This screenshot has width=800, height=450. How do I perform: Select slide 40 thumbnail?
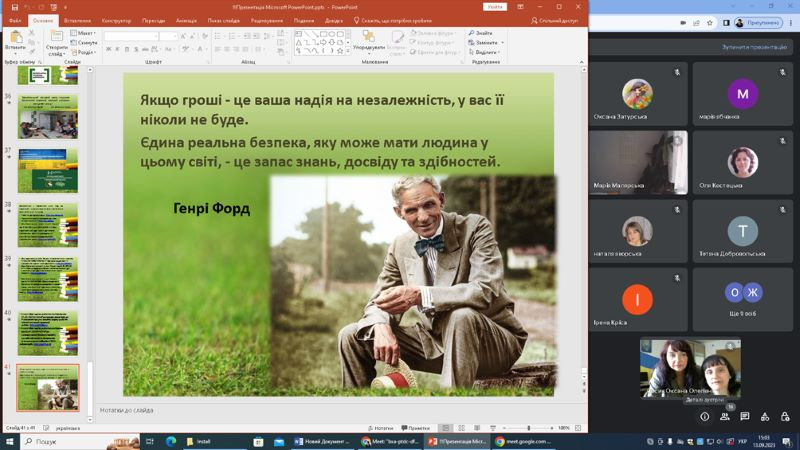pyautogui.click(x=48, y=333)
